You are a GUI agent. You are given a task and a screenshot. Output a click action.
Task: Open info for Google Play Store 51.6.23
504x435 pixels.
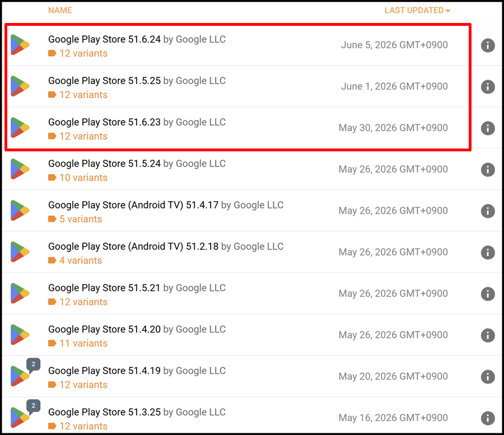488,128
